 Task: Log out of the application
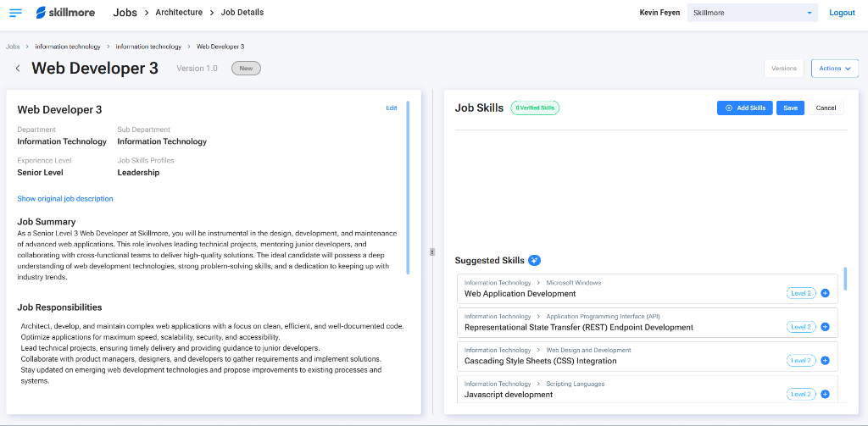pos(842,13)
